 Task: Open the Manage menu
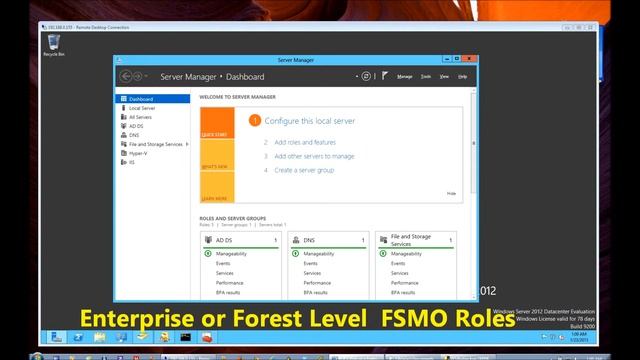pyautogui.click(x=404, y=77)
